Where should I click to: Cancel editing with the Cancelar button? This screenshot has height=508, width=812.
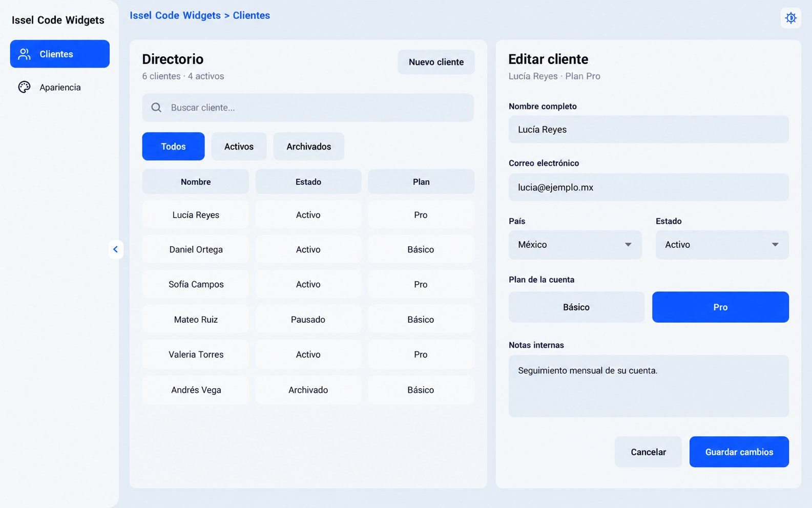(x=648, y=452)
